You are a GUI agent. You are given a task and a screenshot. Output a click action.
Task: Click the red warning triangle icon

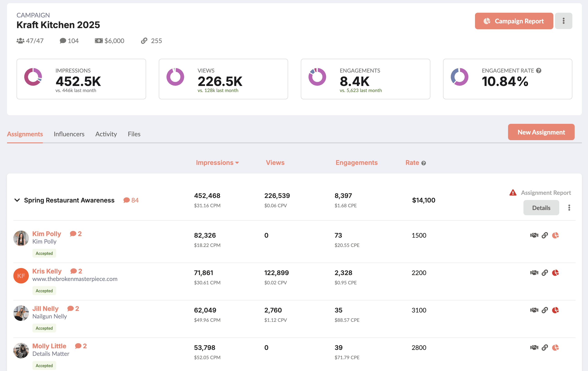pos(513,193)
